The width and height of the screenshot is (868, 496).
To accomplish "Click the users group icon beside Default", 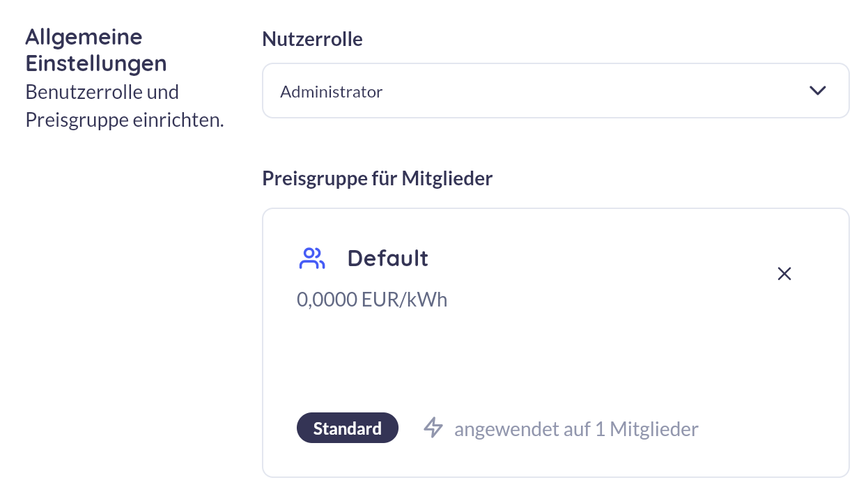I will click(x=311, y=258).
